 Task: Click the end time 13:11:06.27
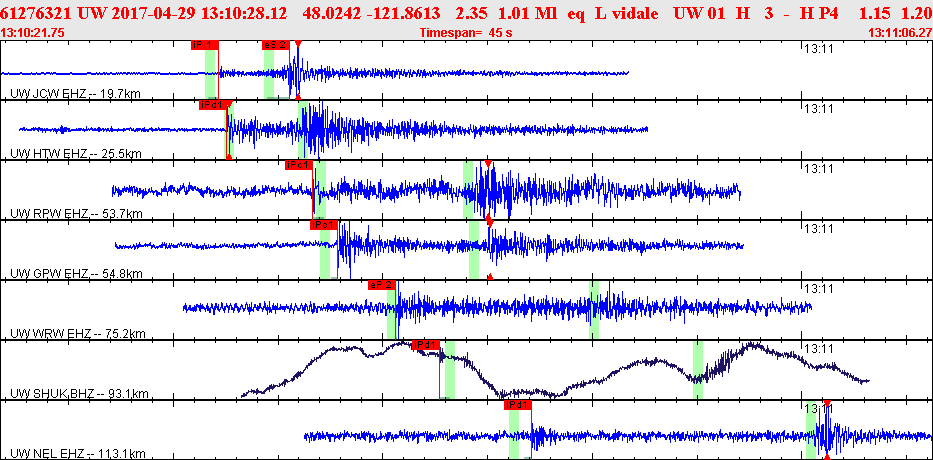click(x=900, y=33)
